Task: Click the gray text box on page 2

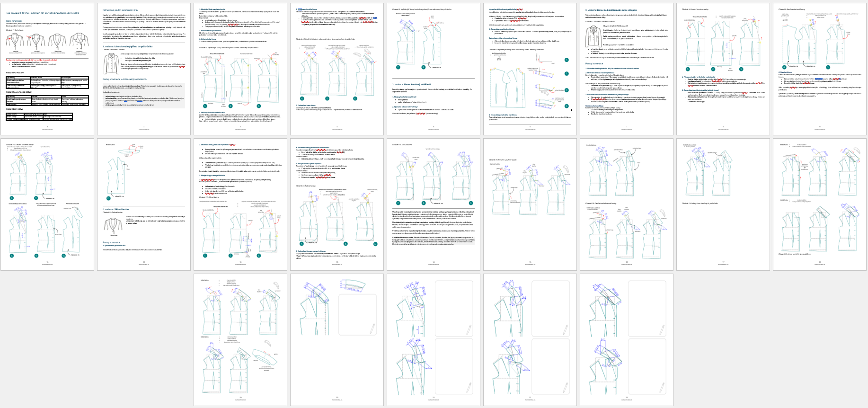Action: pos(144,96)
